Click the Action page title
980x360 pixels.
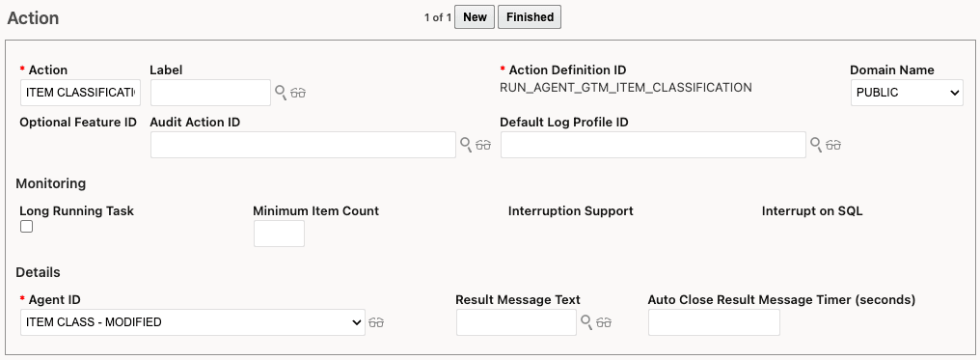click(33, 18)
